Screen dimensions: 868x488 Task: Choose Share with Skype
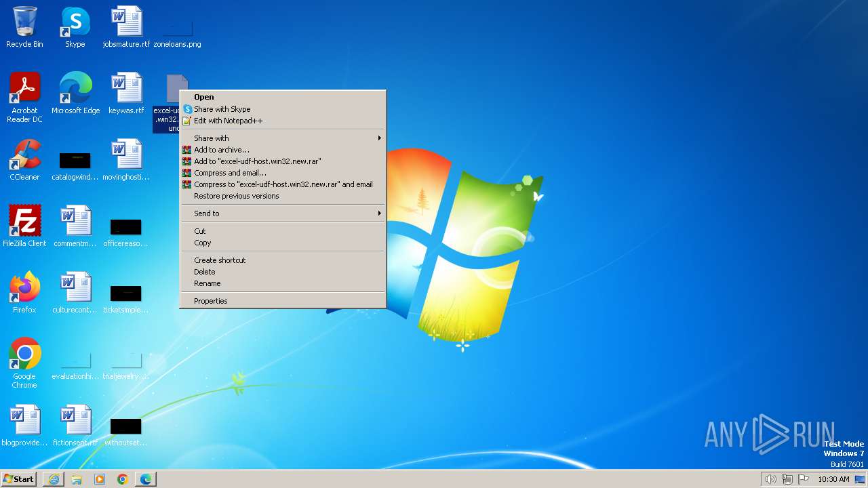(283, 109)
